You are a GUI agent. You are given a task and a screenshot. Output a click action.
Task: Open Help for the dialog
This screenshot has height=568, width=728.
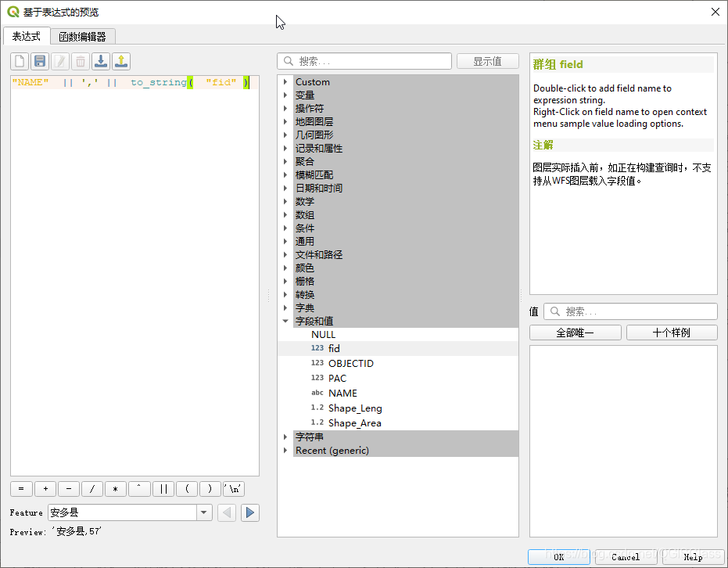click(x=693, y=557)
